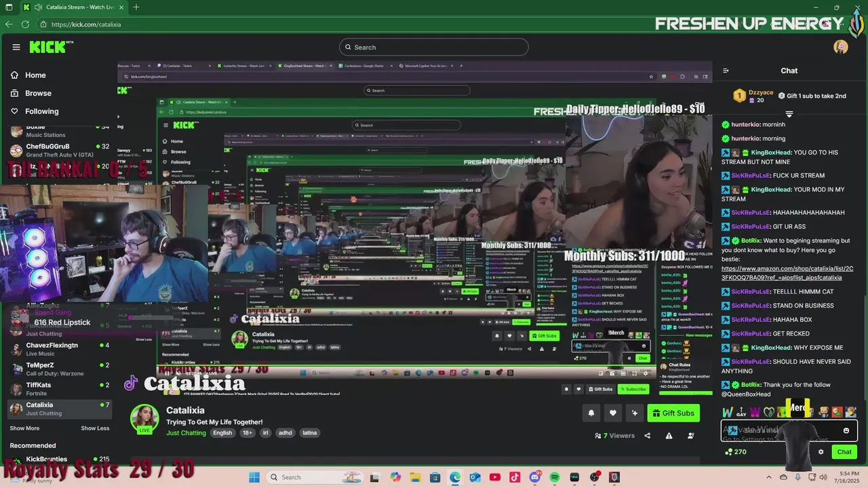
Task: Click the adhd tag
Action: pyautogui.click(x=285, y=433)
